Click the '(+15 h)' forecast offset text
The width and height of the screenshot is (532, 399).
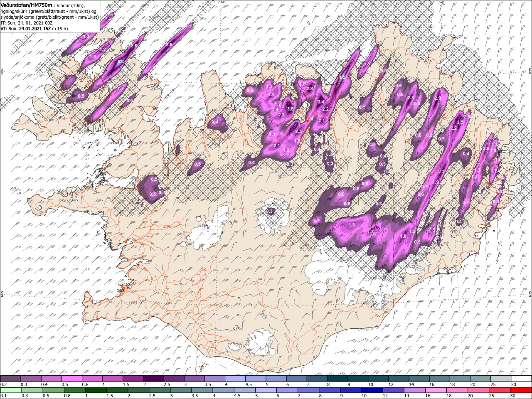(60, 29)
